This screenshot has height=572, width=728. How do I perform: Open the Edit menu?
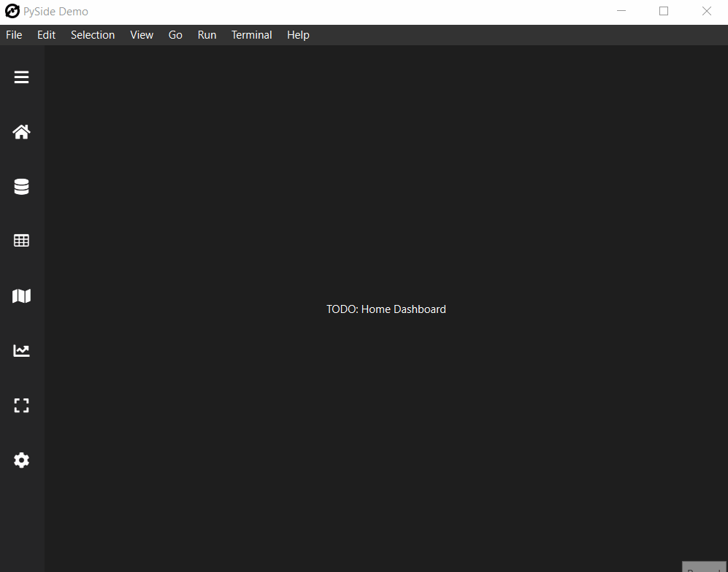tap(46, 34)
